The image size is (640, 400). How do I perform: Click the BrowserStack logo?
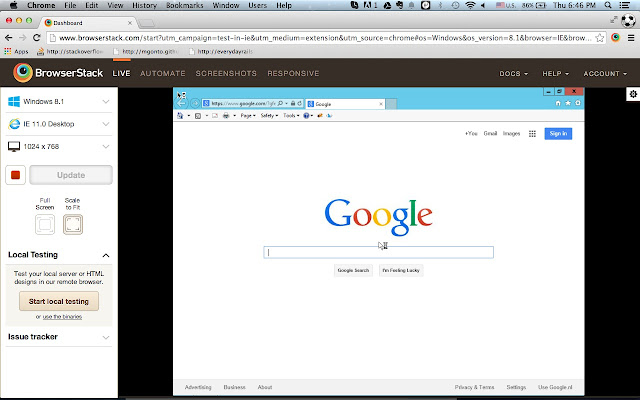pyautogui.click(x=58, y=73)
